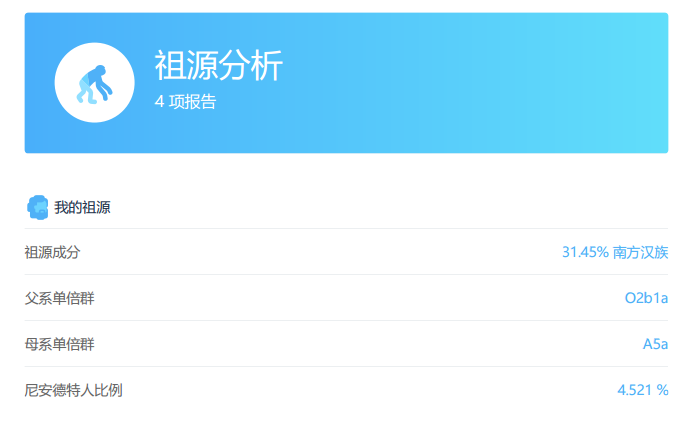Open the 祖源成分 report row label
699x440 pixels.
[52, 252]
